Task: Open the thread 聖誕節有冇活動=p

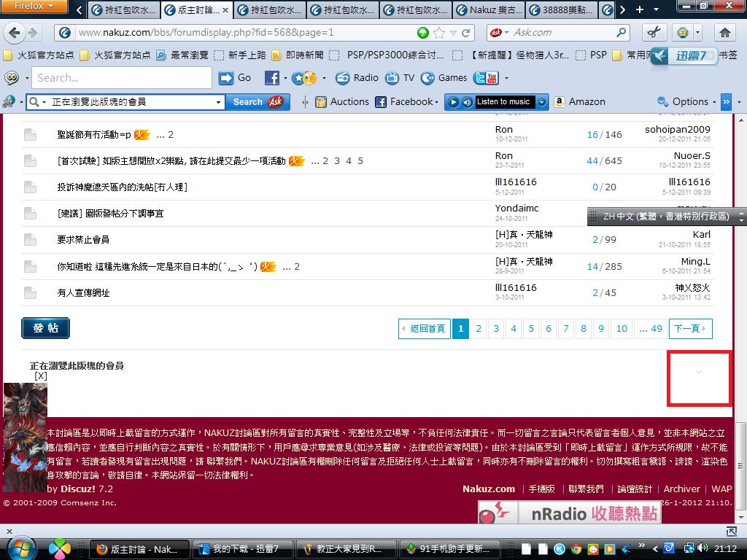Action: coord(94,135)
